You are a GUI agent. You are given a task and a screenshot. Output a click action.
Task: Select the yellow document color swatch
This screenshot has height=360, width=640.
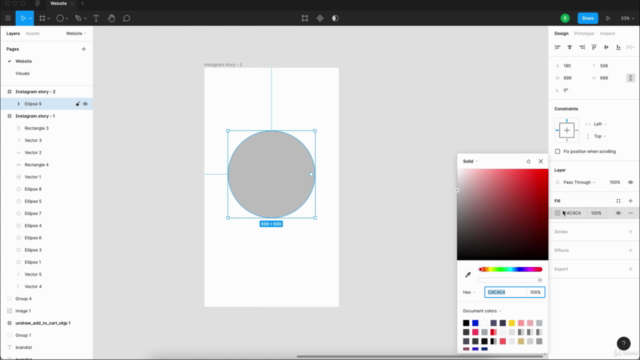coord(512,323)
